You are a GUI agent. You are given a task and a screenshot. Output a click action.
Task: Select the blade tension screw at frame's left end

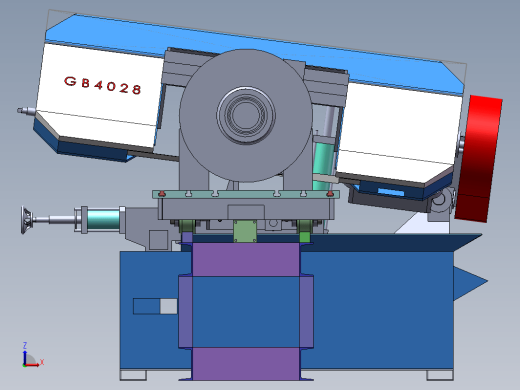click(x=27, y=110)
